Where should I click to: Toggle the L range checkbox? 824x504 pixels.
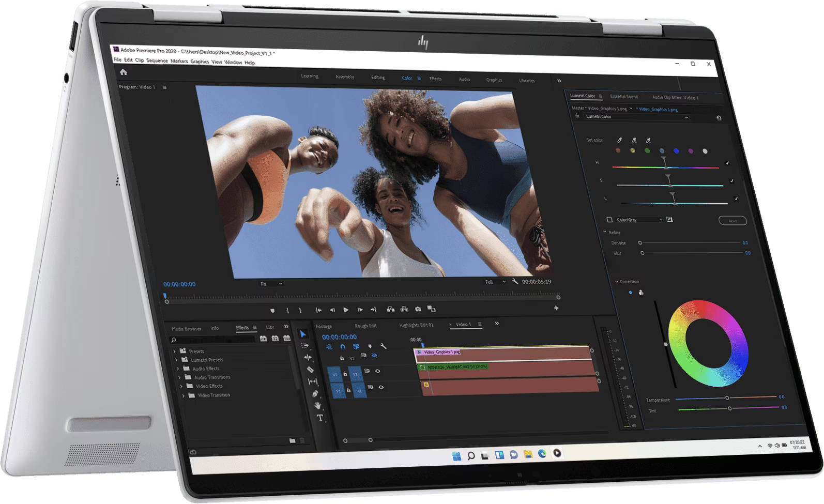[x=736, y=198]
